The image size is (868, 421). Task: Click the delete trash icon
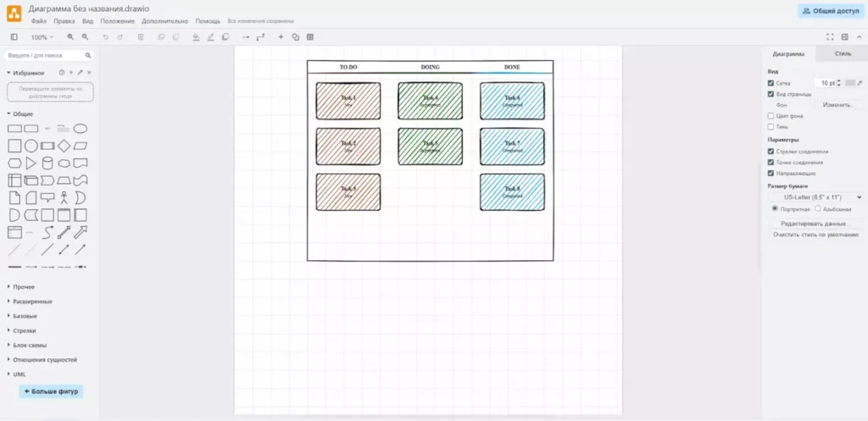point(141,37)
